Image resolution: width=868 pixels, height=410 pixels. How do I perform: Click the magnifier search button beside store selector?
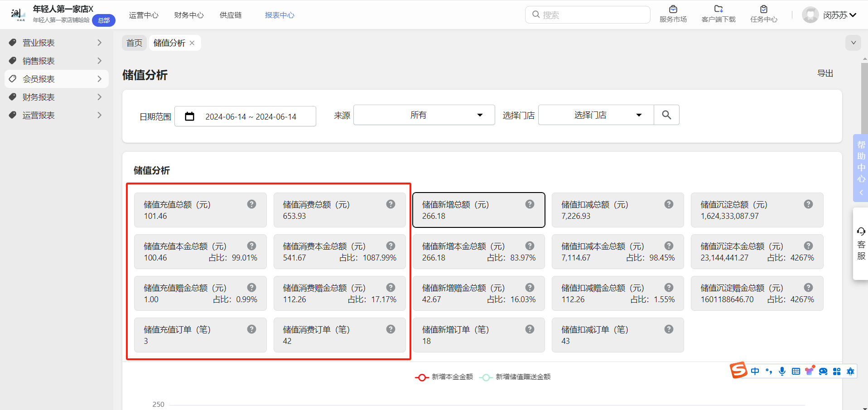click(x=666, y=115)
